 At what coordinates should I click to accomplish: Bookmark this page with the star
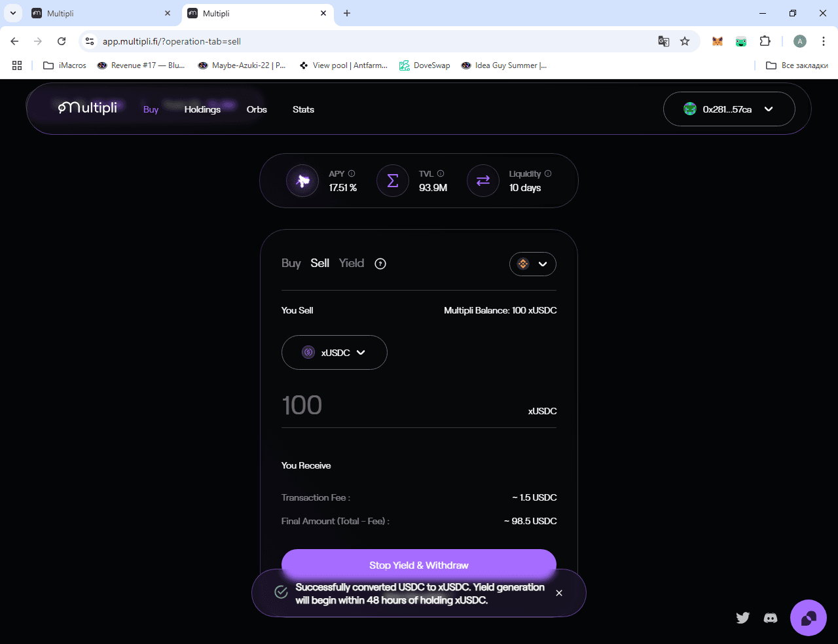[685, 41]
